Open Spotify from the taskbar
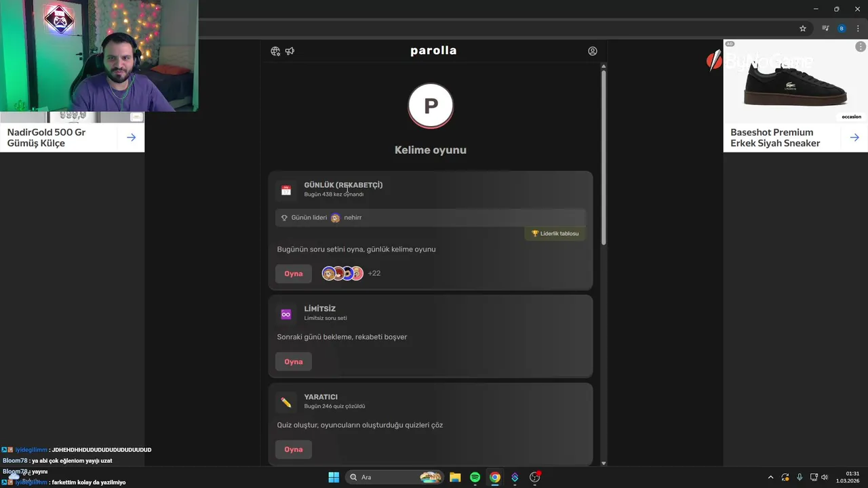 point(475,477)
